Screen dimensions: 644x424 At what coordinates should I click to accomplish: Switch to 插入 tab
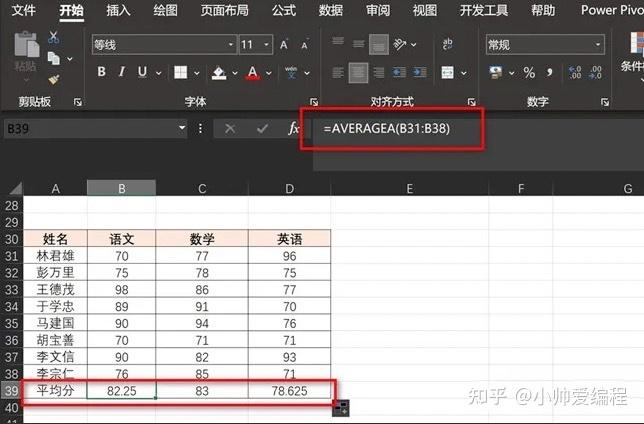[x=118, y=10]
